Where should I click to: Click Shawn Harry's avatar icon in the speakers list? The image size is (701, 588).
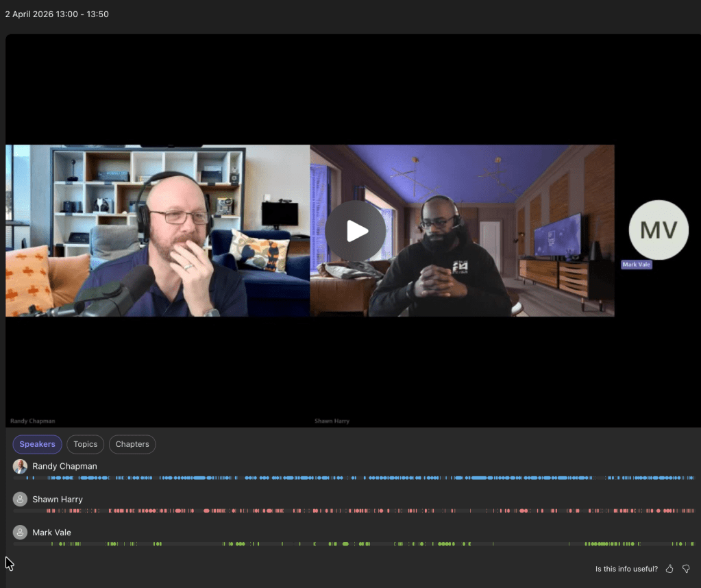click(x=20, y=499)
